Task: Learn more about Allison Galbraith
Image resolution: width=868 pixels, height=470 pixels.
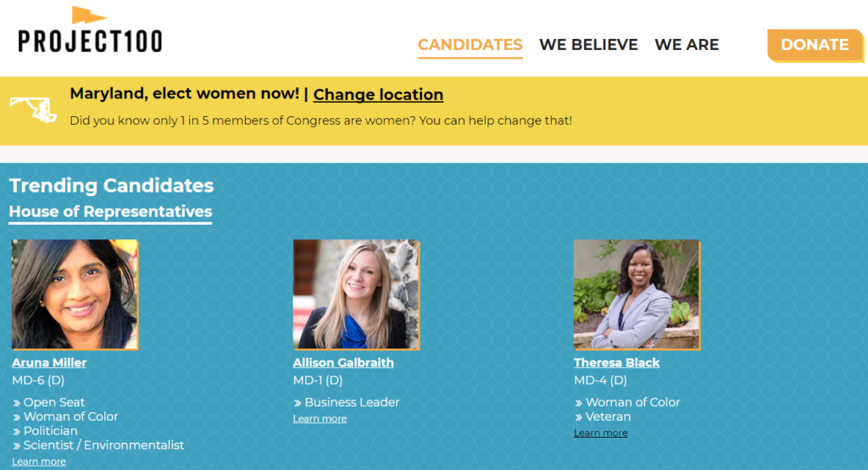Action: click(x=320, y=419)
